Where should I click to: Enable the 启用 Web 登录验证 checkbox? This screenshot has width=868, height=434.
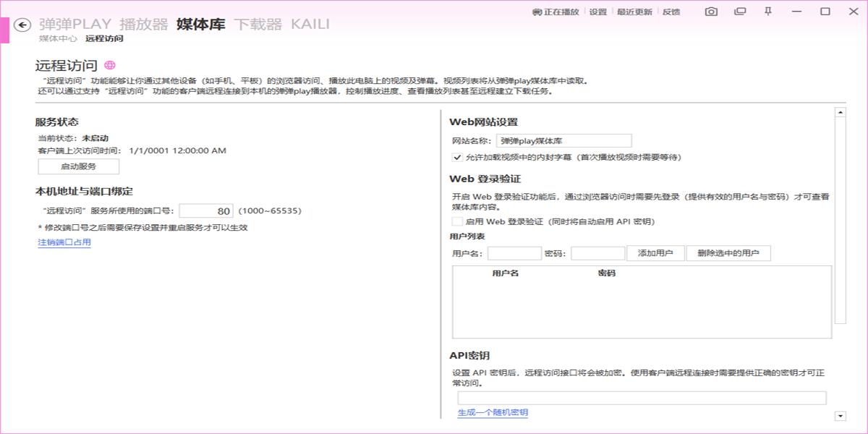coord(457,222)
